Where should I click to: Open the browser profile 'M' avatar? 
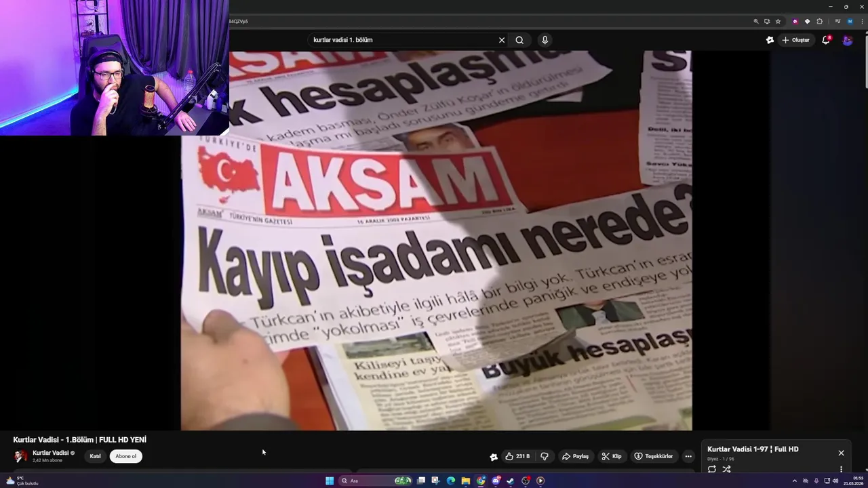[x=850, y=21]
